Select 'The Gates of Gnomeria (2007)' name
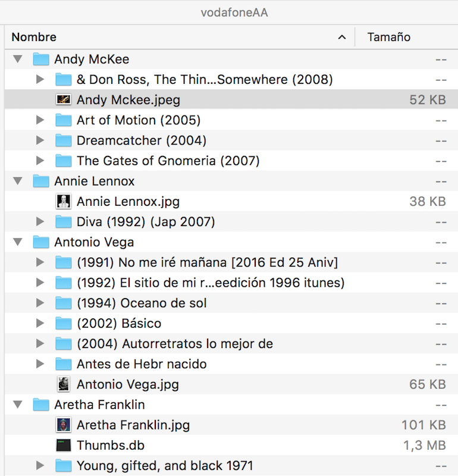 tap(168, 161)
